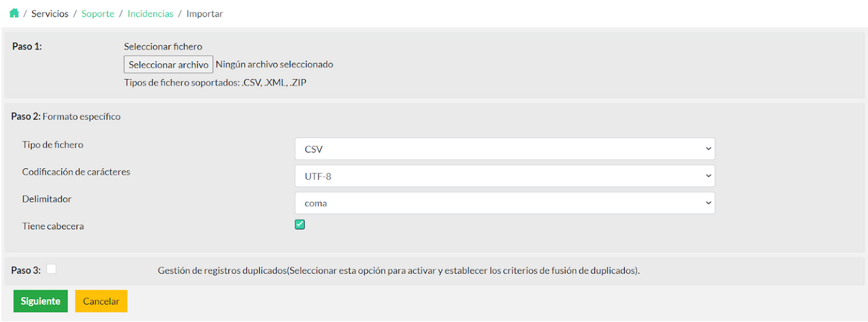Open the Delimitador dropdown
Viewport: 868px width, 322px height.
pyautogui.click(x=505, y=203)
